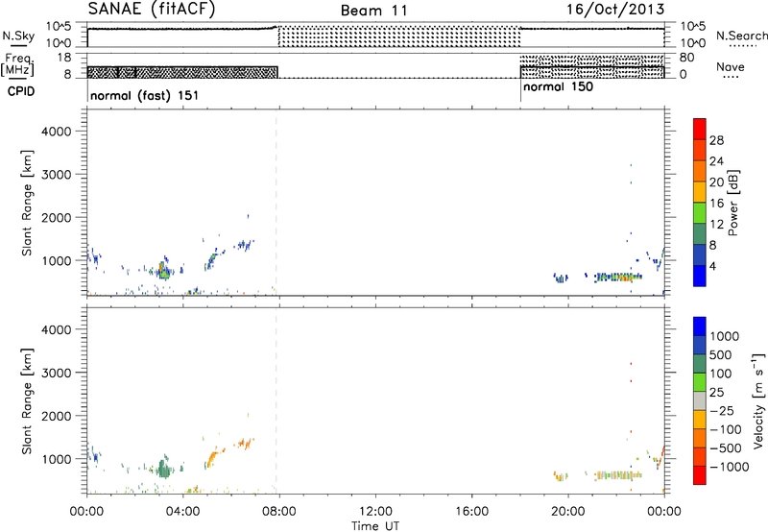Click the orange velocity streak near 05:00
The image size is (768, 532).
point(212,459)
